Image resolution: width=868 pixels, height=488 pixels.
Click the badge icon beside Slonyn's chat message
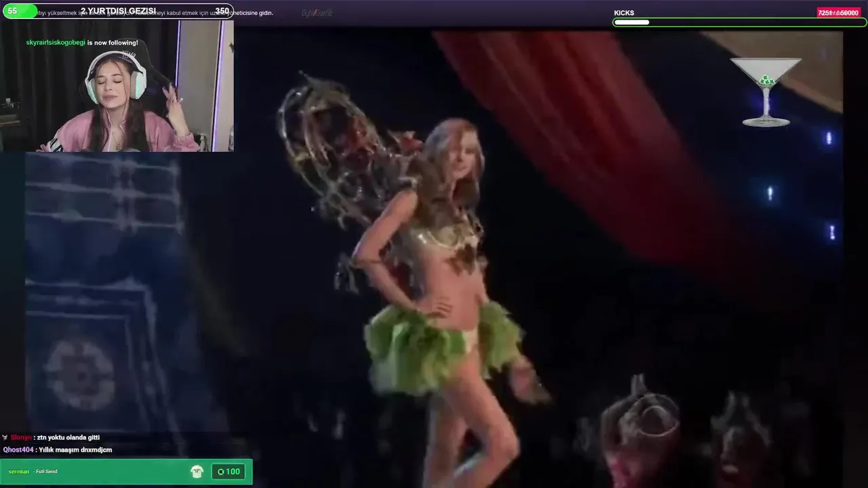[x=5, y=438]
